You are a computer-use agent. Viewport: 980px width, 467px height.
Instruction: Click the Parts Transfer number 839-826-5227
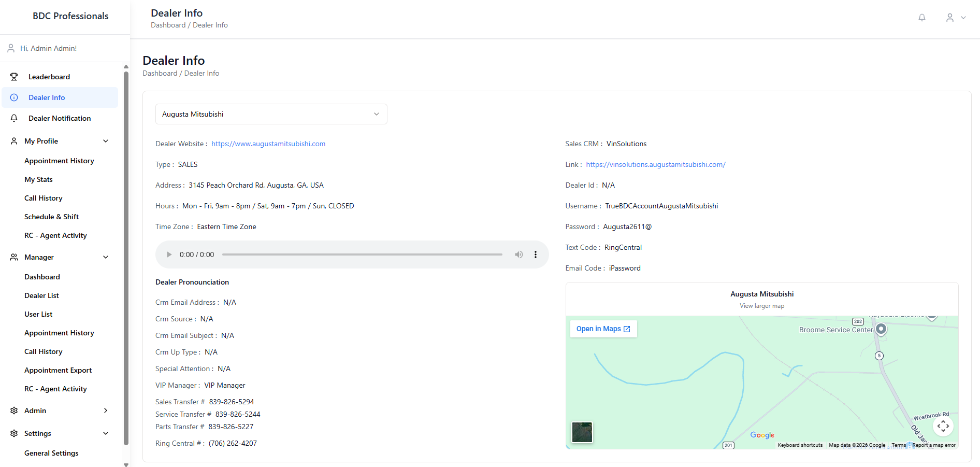tap(231, 427)
